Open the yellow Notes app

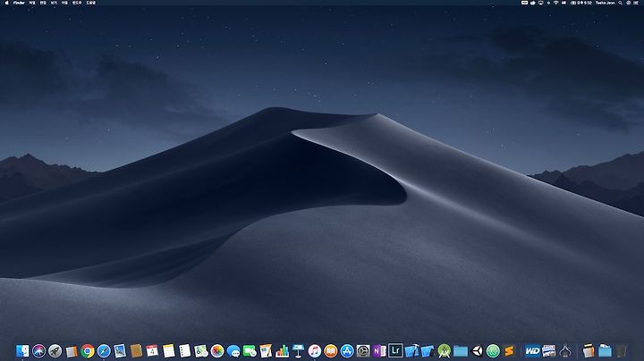click(168, 351)
